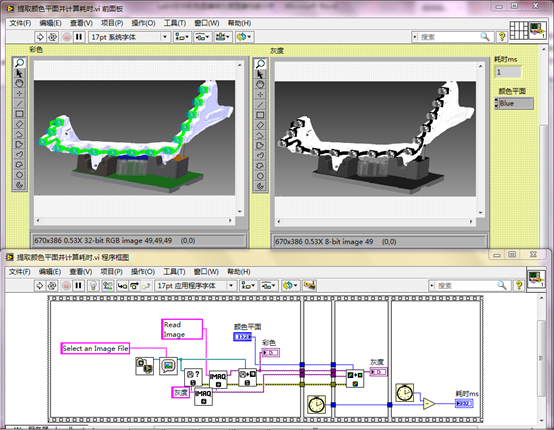Open the Blue color plane ring selector
Screen dimensions: 554x430
tap(514, 104)
